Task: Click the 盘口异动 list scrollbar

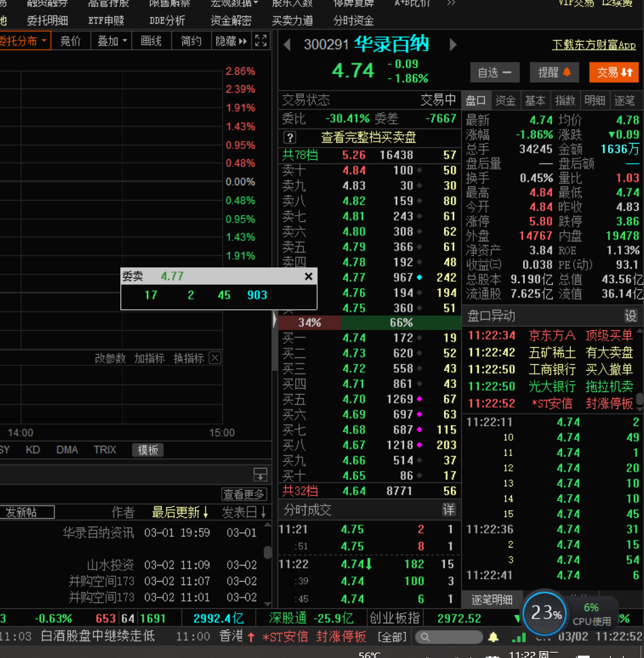Action: [x=639, y=398]
